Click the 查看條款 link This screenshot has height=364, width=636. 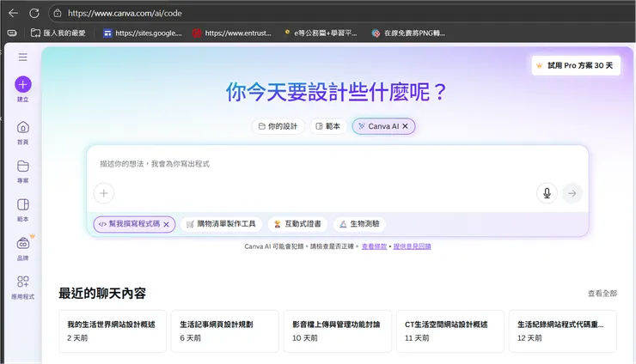coord(374,246)
